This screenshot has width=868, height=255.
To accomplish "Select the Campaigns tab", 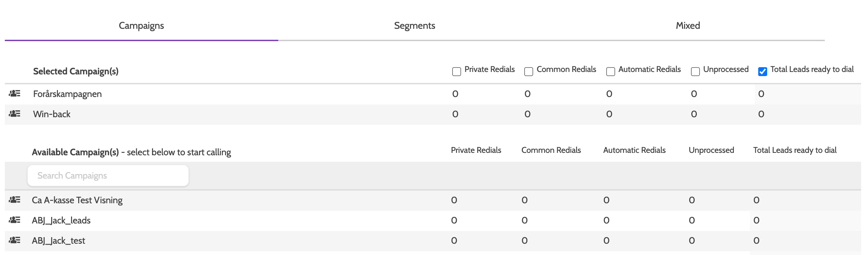I will coord(141,26).
